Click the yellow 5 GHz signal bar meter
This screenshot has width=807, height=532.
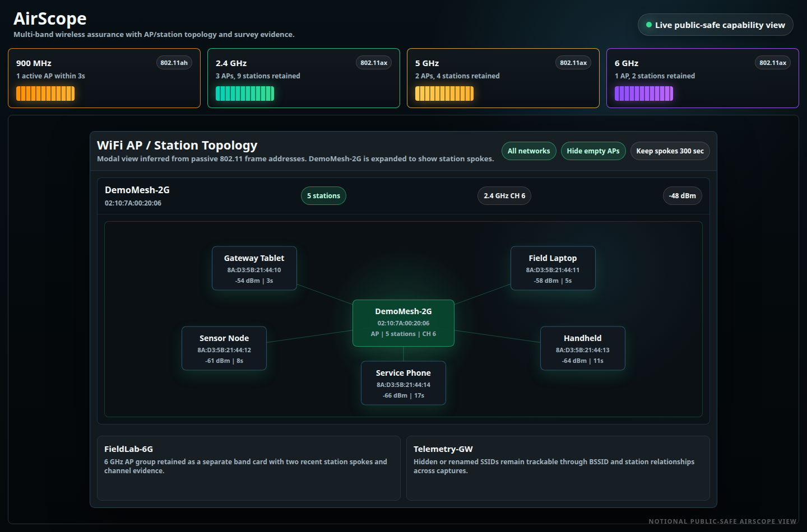[x=444, y=94]
